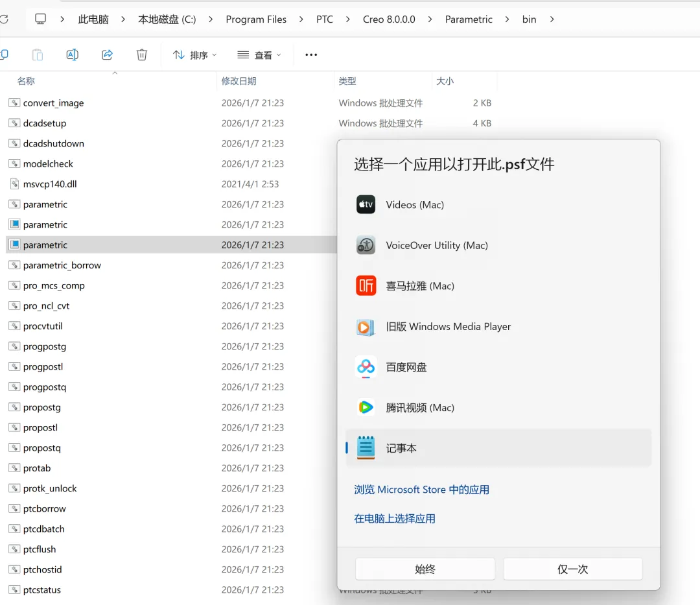The image size is (700, 605).
Task: Navigate to Program Files breadcrumb
Action: [256, 19]
